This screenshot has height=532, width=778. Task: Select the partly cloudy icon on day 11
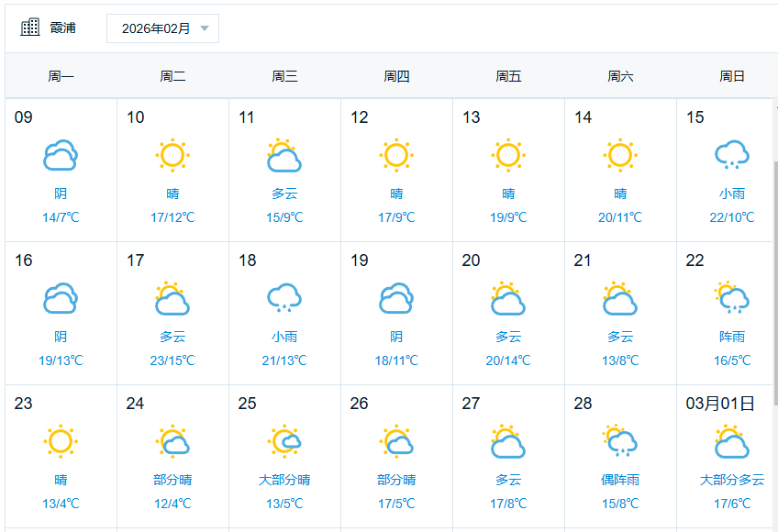pyautogui.click(x=284, y=156)
